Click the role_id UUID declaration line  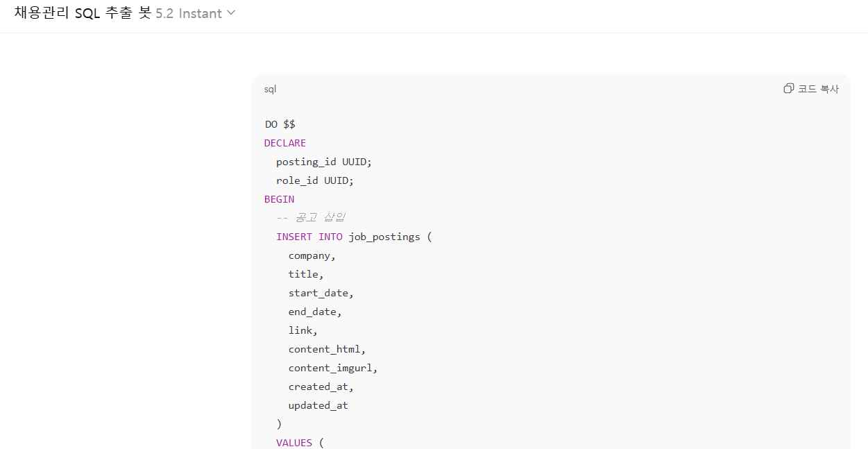point(315,180)
